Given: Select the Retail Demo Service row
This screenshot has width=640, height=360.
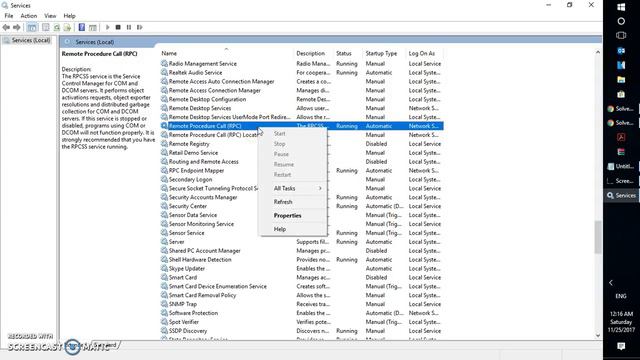Looking at the screenshot, I should [301, 153].
